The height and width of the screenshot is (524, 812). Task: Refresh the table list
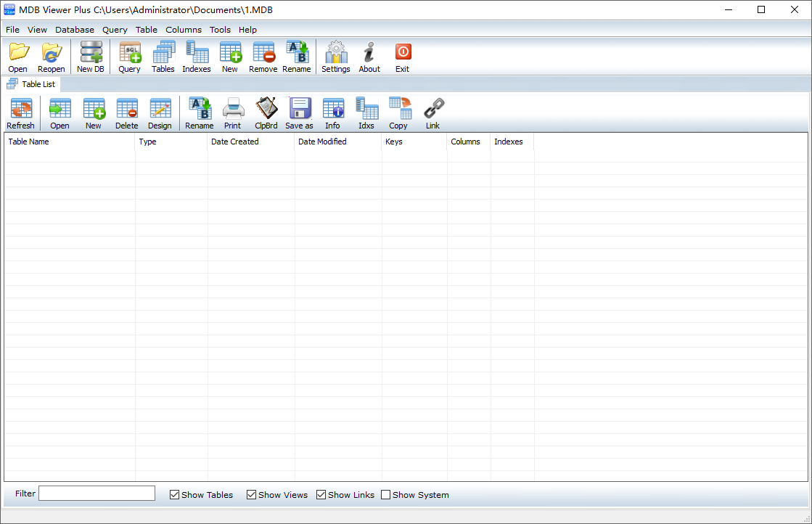pyautogui.click(x=21, y=113)
